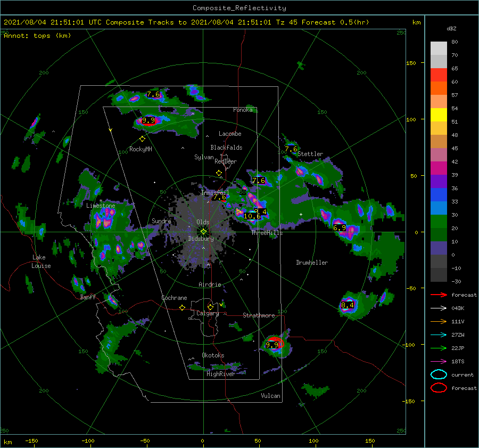Select the light blue swatch between 33 and 30 dBZ

click(x=439, y=208)
